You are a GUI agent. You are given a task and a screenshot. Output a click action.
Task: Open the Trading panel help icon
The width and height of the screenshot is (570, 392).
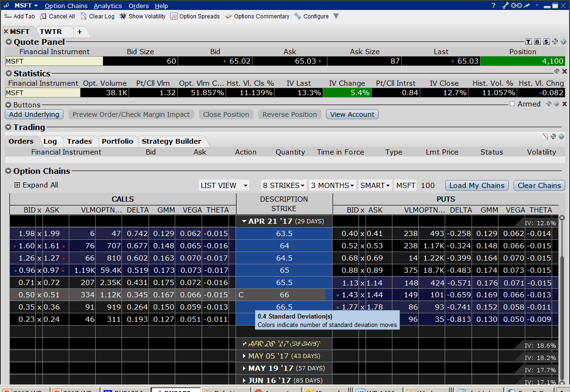pyautogui.click(x=561, y=137)
